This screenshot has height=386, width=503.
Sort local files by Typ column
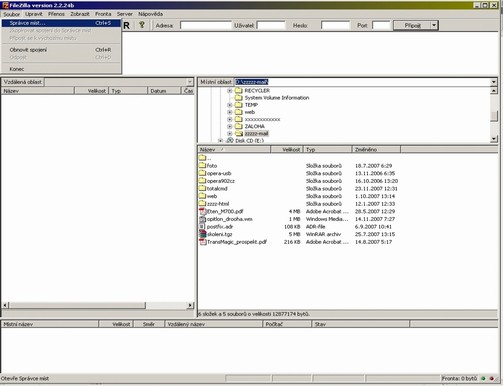pos(328,150)
